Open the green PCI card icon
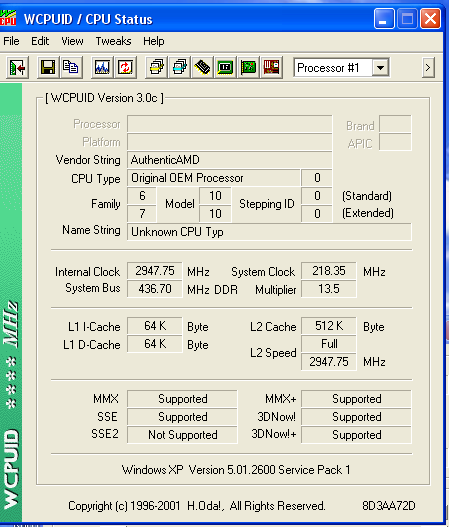 (x=248, y=68)
